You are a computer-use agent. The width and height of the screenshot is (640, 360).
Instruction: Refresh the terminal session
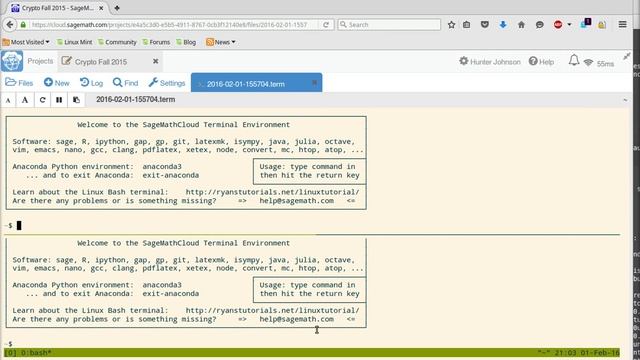42,100
